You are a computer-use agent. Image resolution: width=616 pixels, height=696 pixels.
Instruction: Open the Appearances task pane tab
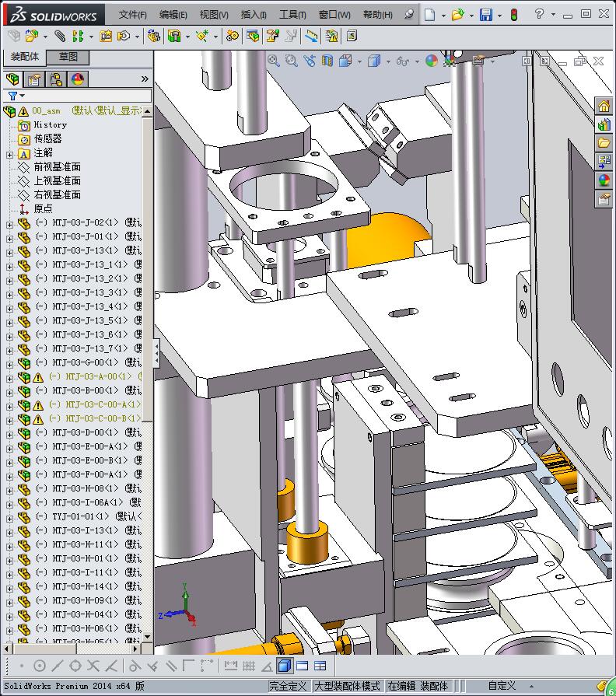[x=604, y=180]
